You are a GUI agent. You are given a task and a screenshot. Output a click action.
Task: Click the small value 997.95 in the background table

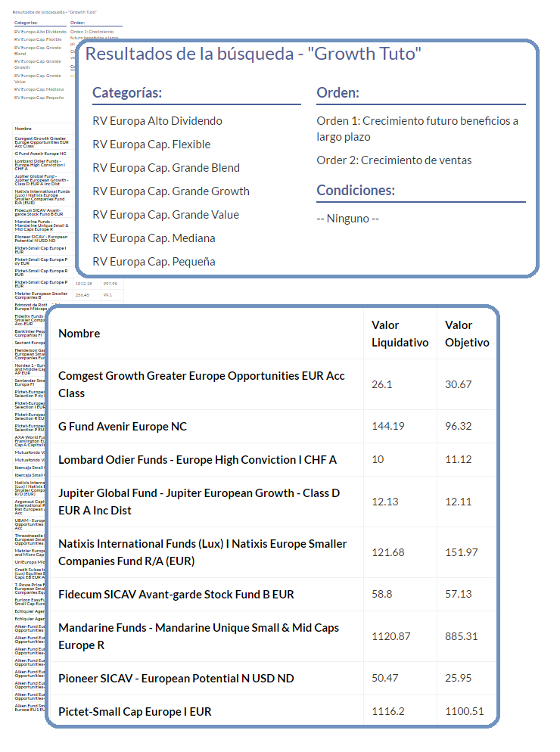pyautogui.click(x=110, y=284)
